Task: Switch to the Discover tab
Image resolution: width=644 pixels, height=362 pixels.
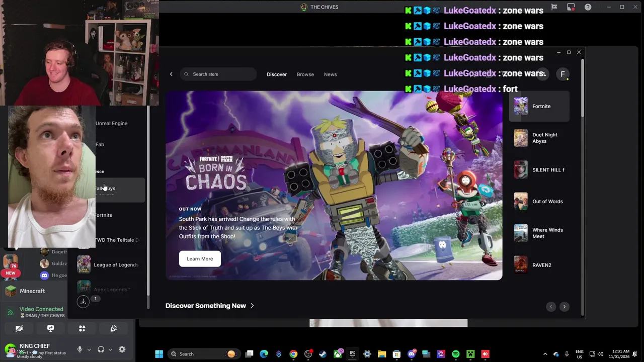Action: (x=277, y=74)
